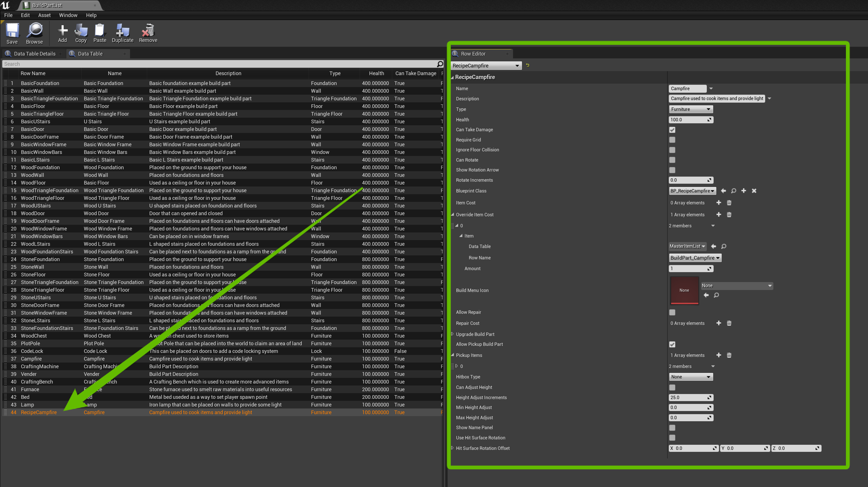Empty the Pickup Items array with trash icon
The height and width of the screenshot is (487, 868).
(729, 355)
